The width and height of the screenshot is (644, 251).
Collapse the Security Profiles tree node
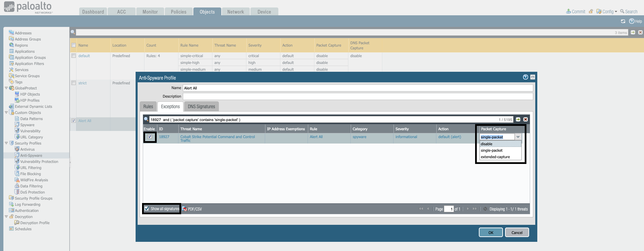(6, 143)
